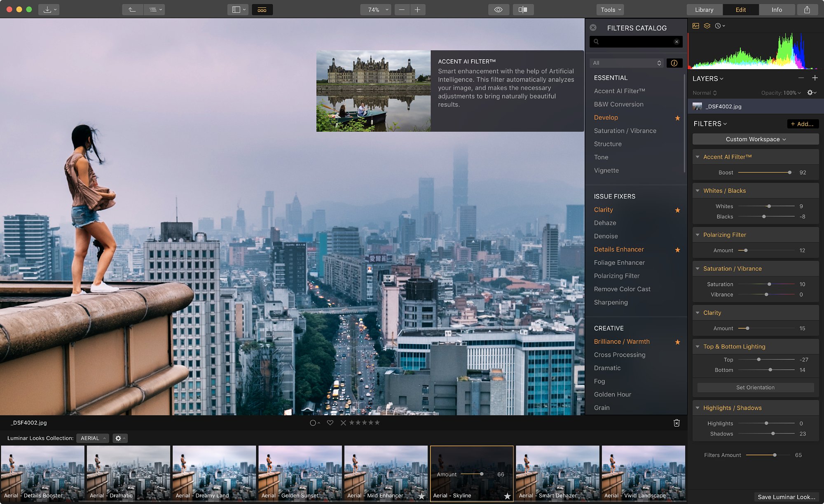Click the layers stack icon above histogram
The image size is (824, 504).
707,26
